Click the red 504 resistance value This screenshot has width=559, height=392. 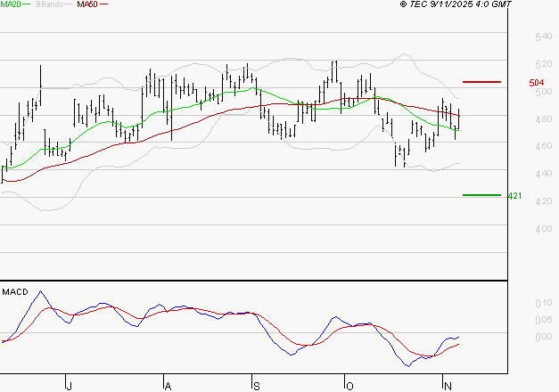537,83
